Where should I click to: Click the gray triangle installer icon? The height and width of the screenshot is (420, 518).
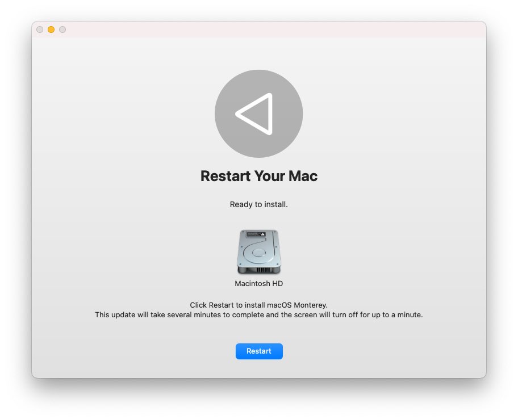tap(258, 114)
